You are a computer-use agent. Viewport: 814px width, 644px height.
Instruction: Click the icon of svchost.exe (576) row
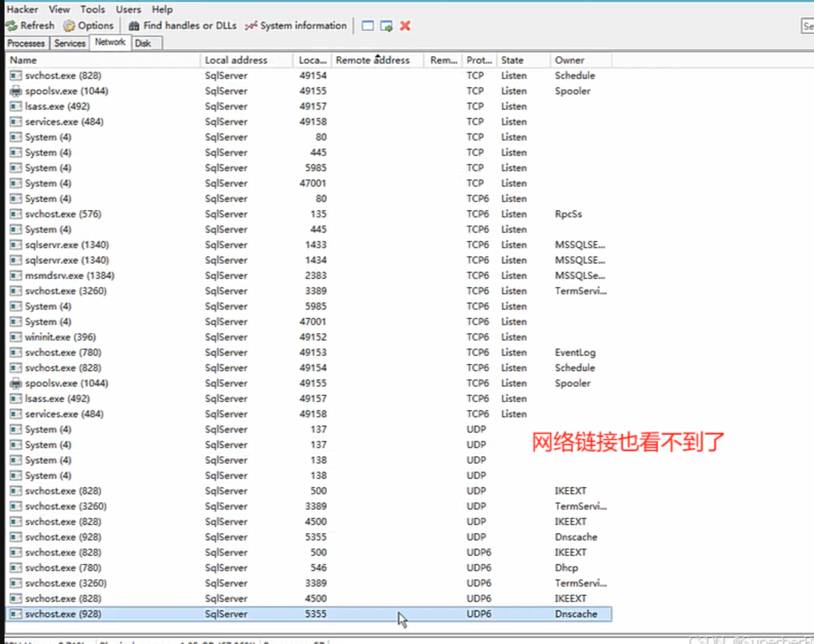pyautogui.click(x=16, y=214)
